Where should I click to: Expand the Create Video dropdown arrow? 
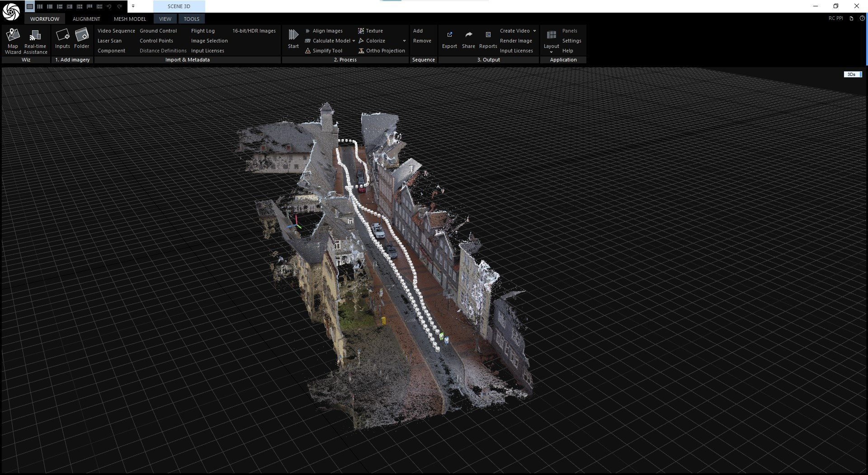click(x=534, y=31)
